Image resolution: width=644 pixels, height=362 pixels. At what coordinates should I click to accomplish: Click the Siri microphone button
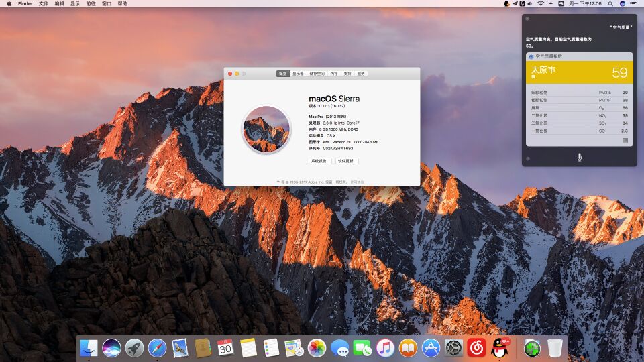click(579, 156)
